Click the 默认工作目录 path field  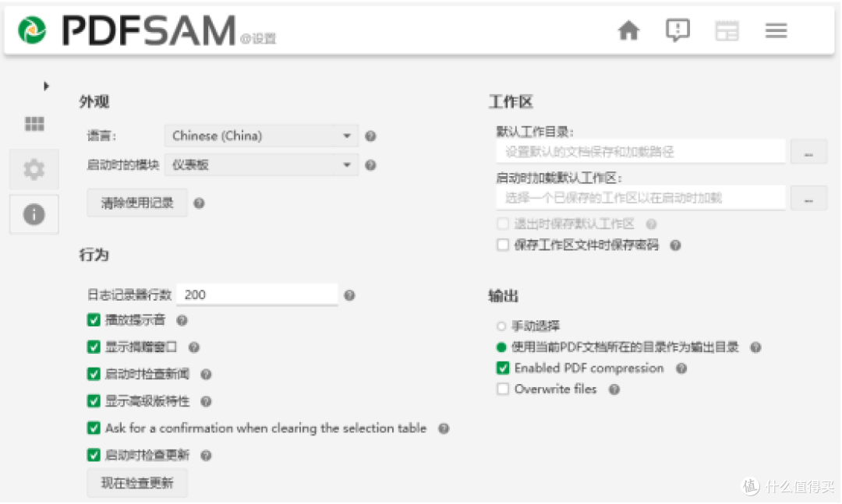tap(641, 152)
